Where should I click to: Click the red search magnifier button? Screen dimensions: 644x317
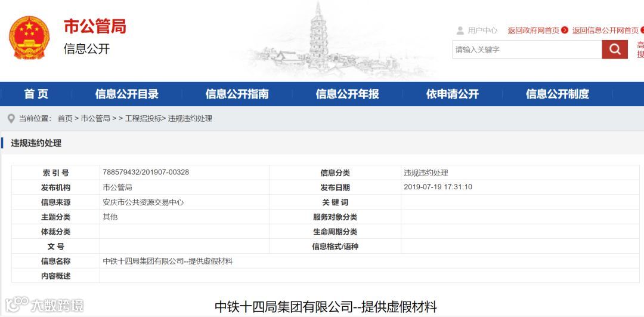[x=614, y=50]
